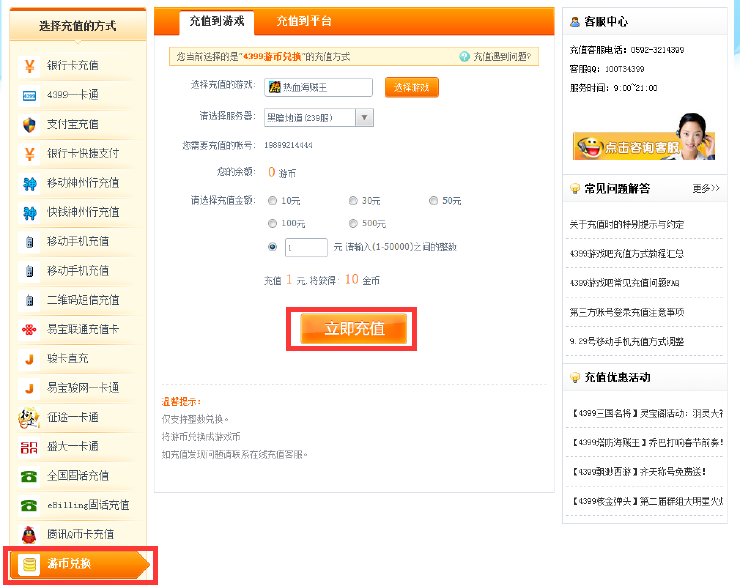Open the 4399塔防海贼王 promo link

[647, 443]
